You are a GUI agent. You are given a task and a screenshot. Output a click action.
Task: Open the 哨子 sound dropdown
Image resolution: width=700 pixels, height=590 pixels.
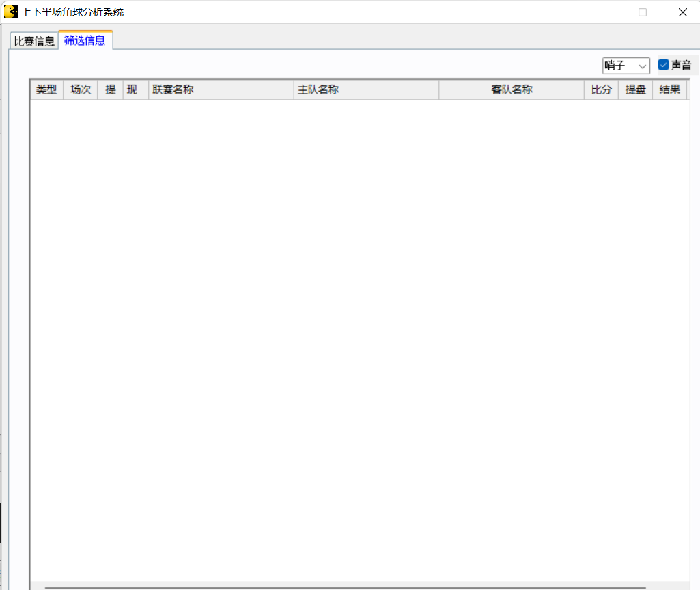(x=626, y=66)
